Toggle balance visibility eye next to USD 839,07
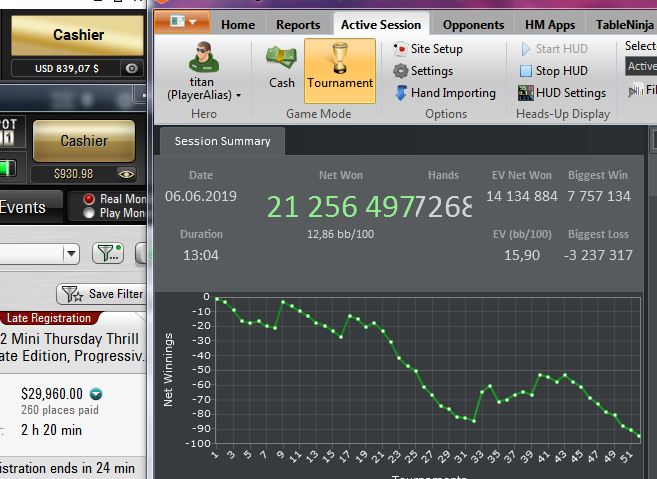 132,68
